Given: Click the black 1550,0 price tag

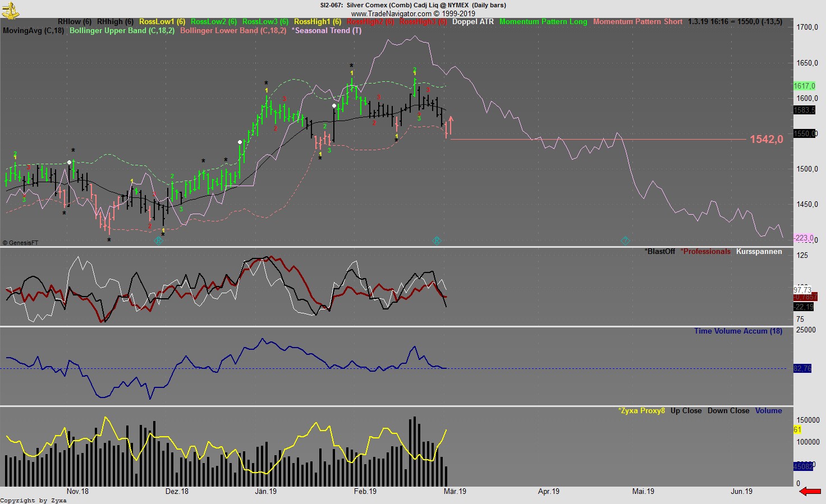Looking at the screenshot, I should point(805,134).
